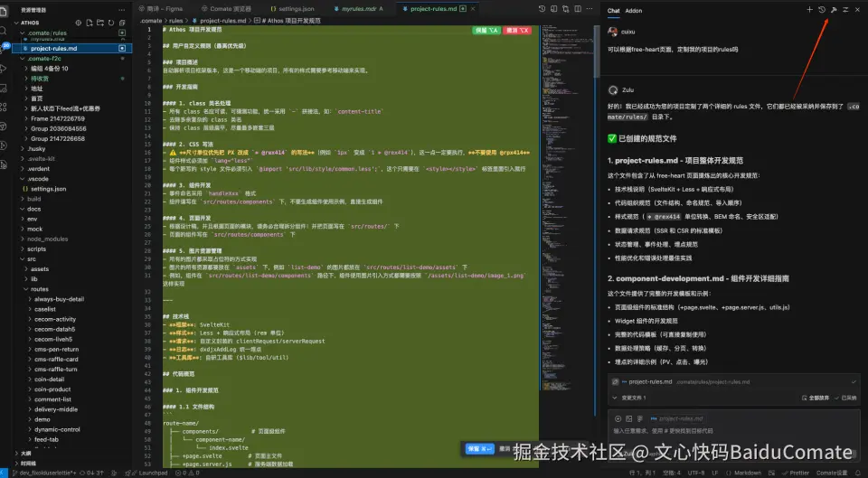Open chat settings sliders icon
The width and height of the screenshot is (868, 478).
(x=845, y=10)
